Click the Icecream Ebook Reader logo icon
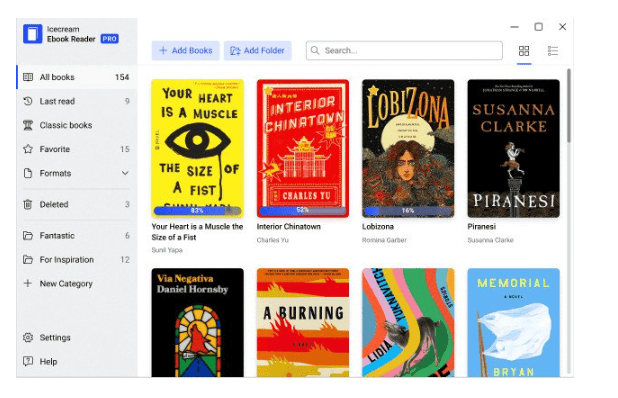Viewport: 618px width, 398px height. click(x=32, y=34)
